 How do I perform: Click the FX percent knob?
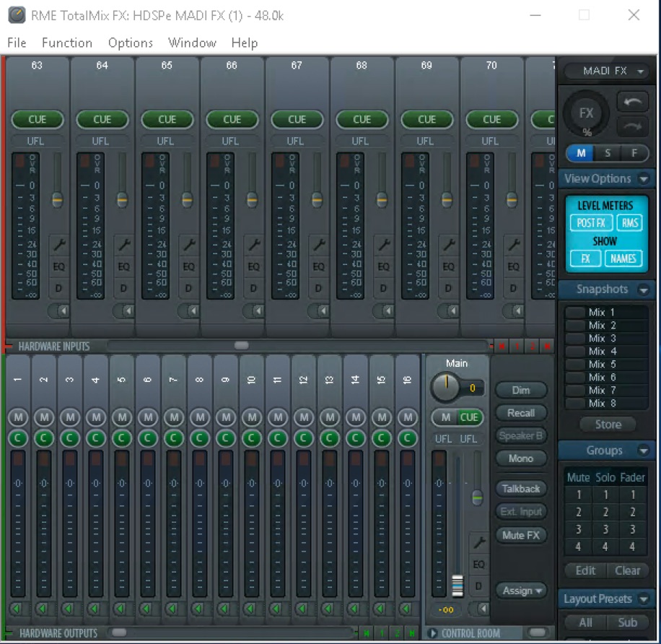(x=586, y=113)
